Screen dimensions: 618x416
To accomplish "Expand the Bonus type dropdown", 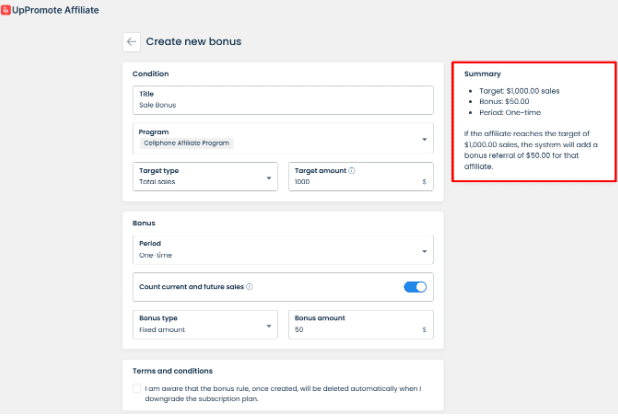I will 269,324.
